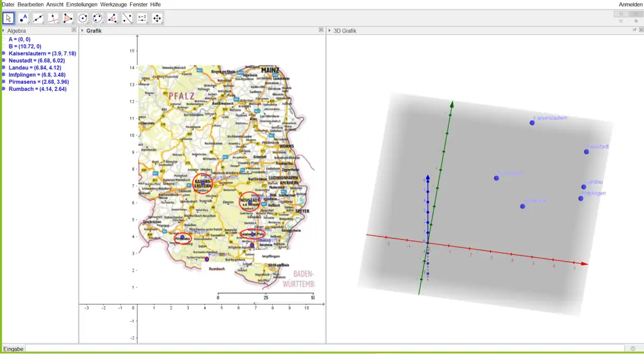This screenshot has height=354, width=644.
Task: Choose the Line through two points tool
Action: 38,18
